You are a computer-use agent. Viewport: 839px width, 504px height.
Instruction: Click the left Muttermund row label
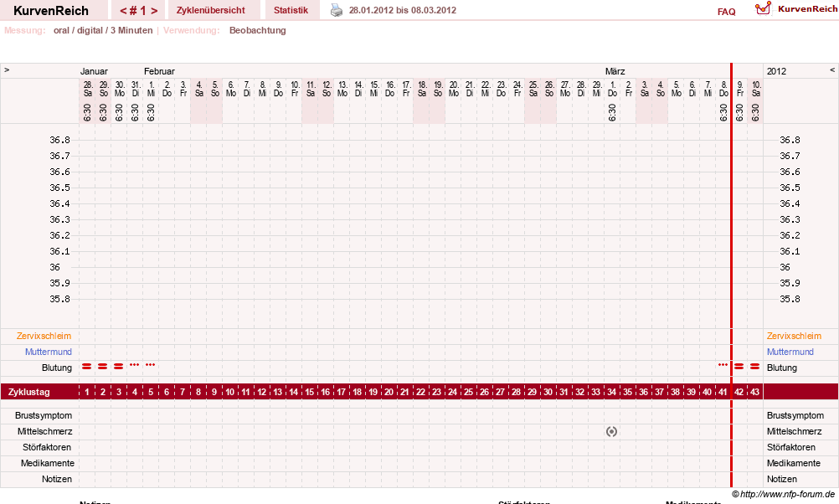(x=49, y=352)
